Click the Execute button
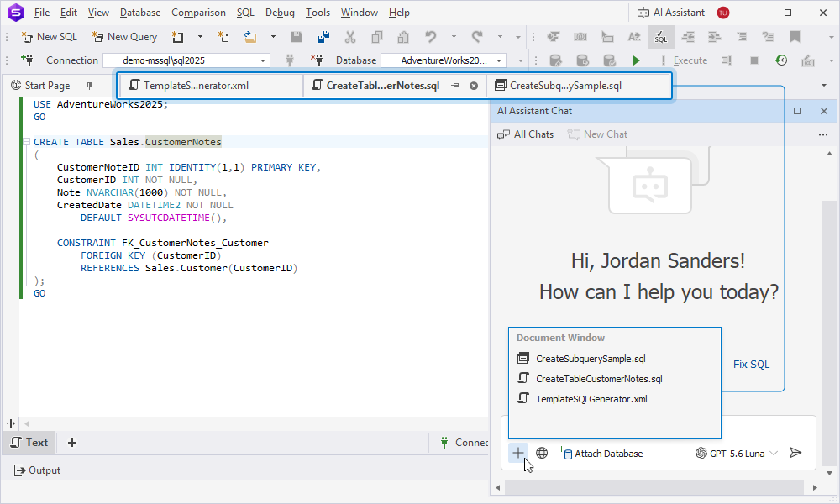This screenshot has height=504, width=840. 684,60
